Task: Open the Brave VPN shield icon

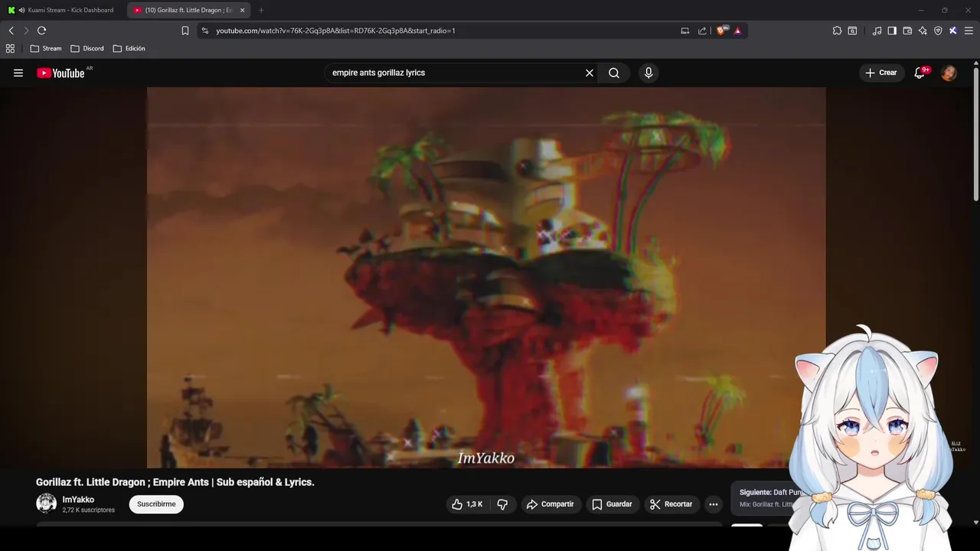Action: 938,31
